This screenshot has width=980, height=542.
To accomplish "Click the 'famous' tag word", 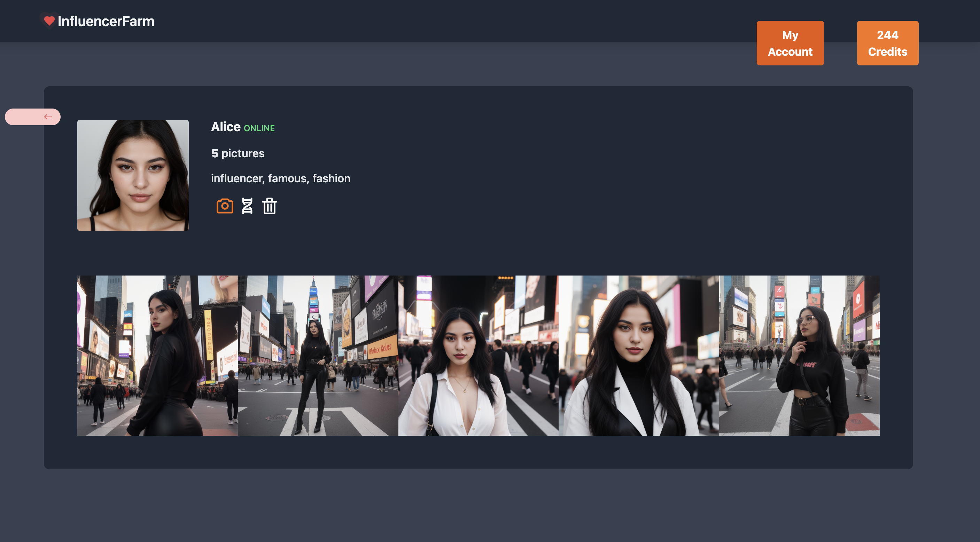I will click(288, 178).
